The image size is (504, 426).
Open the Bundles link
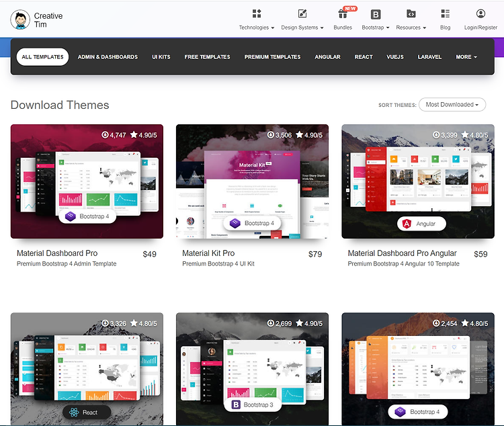343,28
